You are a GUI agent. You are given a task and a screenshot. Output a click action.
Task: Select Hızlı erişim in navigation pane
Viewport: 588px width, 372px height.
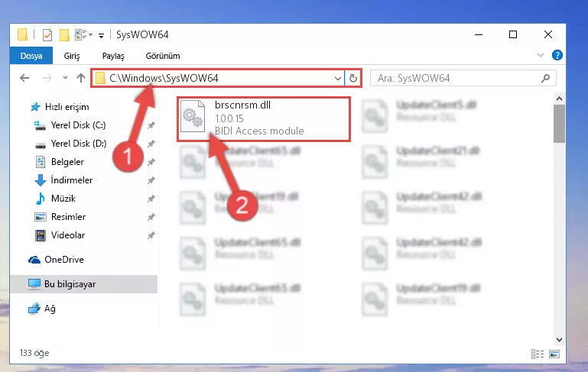click(67, 107)
